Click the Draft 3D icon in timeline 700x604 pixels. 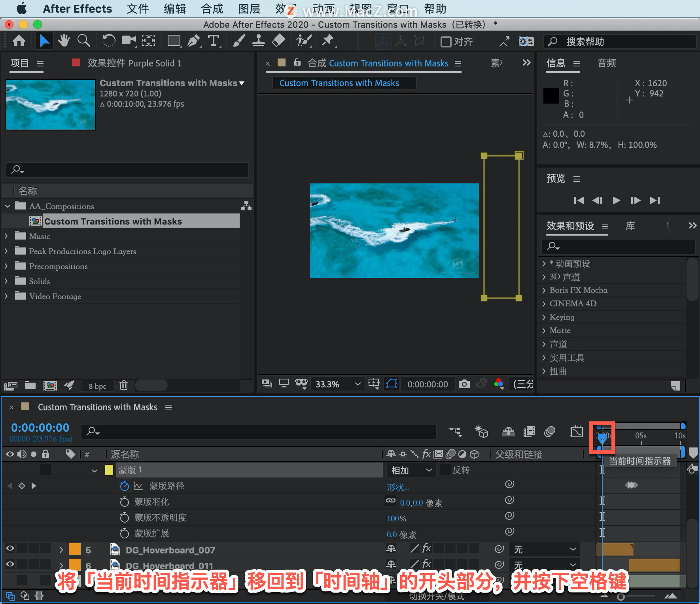481,432
